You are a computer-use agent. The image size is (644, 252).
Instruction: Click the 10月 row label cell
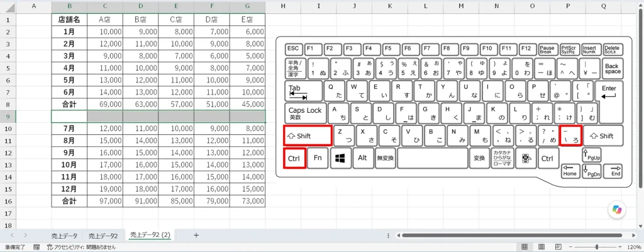pos(69,165)
